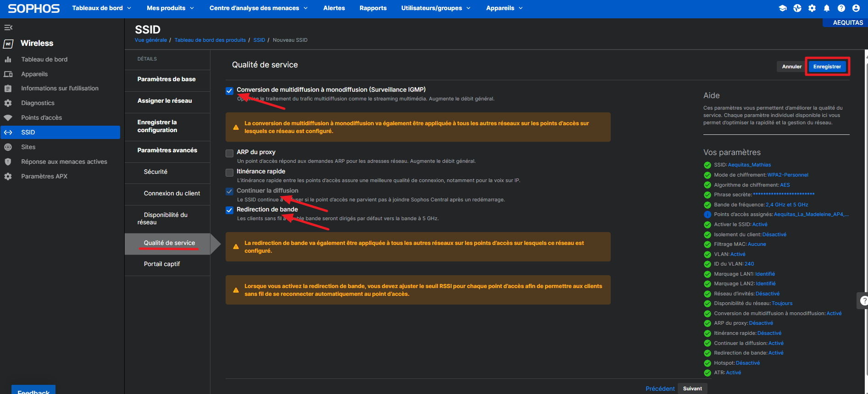Image resolution: width=868 pixels, height=394 pixels.
Task: Click the Points d'accès wifi icon
Action: pyautogui.click(x=8, y=118)
